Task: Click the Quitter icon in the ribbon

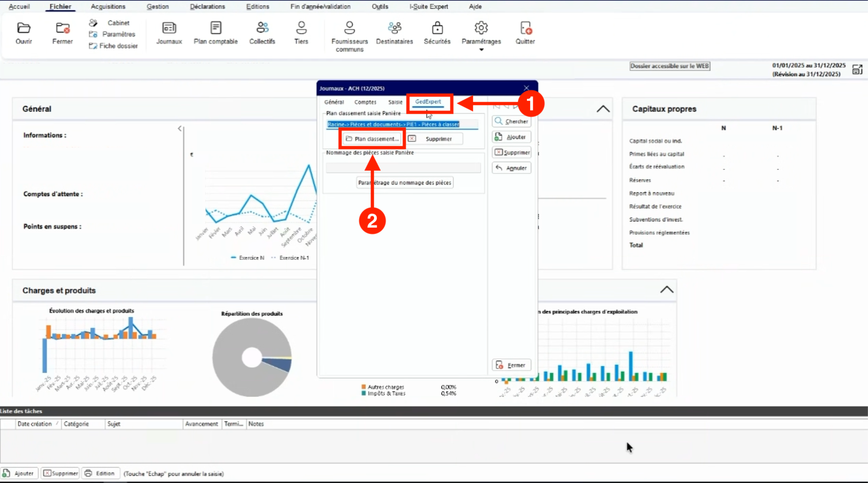Action: click(525, 33)
